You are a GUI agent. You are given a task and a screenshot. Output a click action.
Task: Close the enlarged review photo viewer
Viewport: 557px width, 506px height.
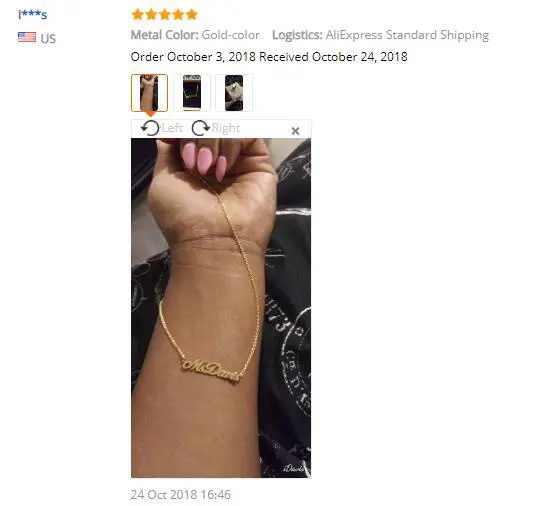(295, 131)
